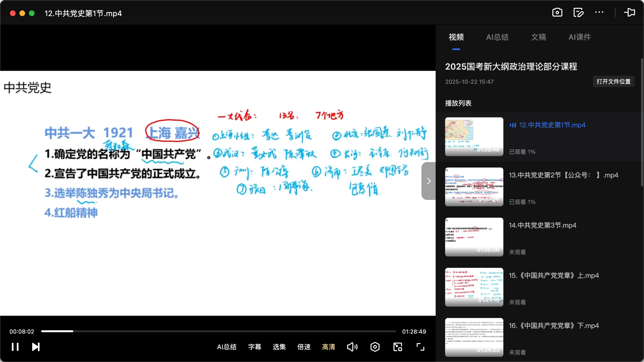The width and height of the screenshot is (644, 362).
Task: Click the pin window icon
Action: point(629,12)
